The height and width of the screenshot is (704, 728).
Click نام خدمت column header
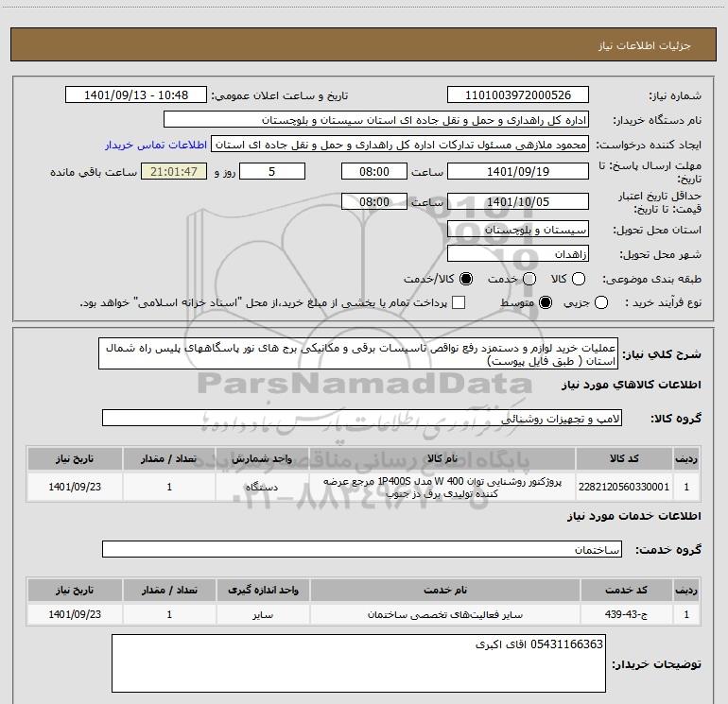pyautogui.click(x=444, y=590)
